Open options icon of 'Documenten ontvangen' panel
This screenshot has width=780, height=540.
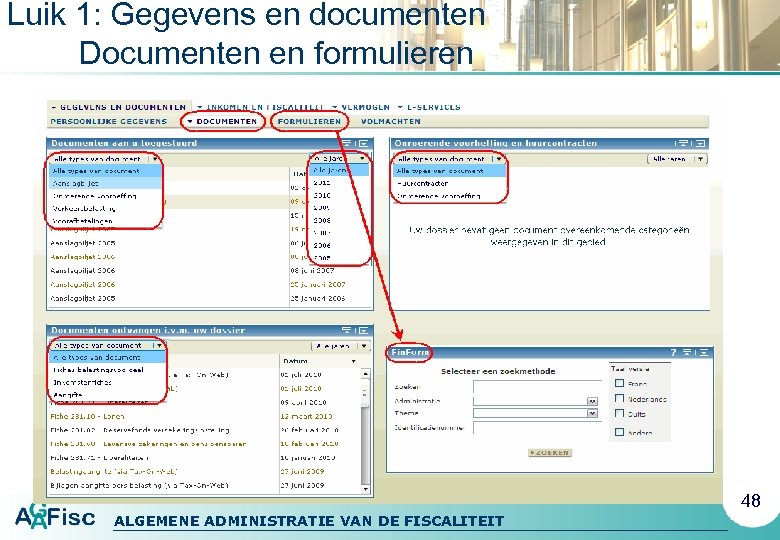tap(364, 330)
